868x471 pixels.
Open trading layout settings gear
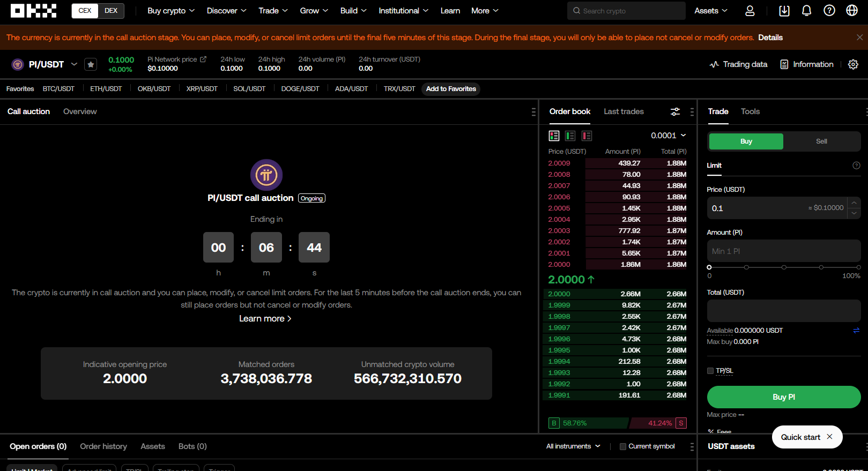853,64
